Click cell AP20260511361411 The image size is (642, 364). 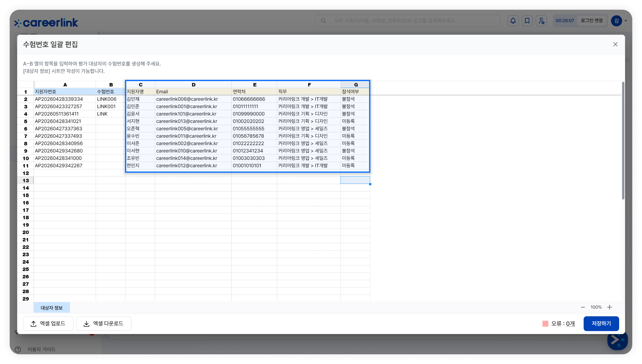(65, 114)
